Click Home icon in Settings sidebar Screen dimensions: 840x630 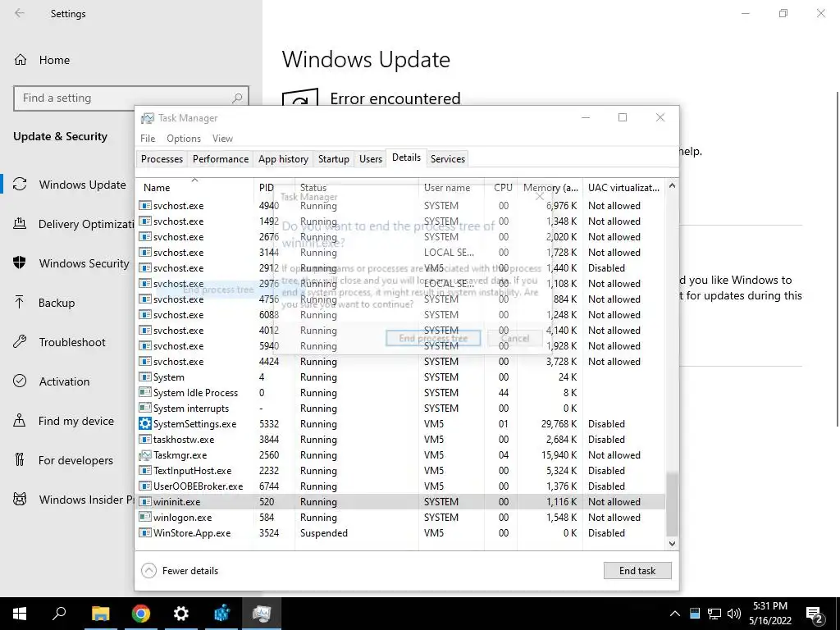click(21, 59)
